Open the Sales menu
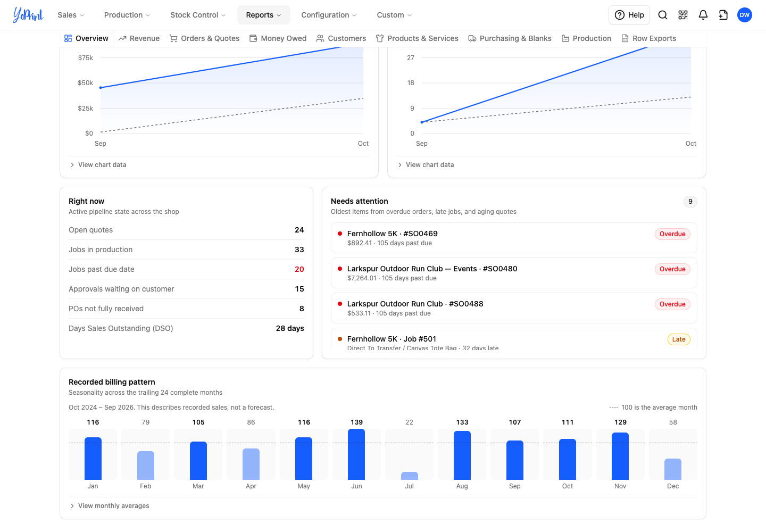 (x=71, y=15)
